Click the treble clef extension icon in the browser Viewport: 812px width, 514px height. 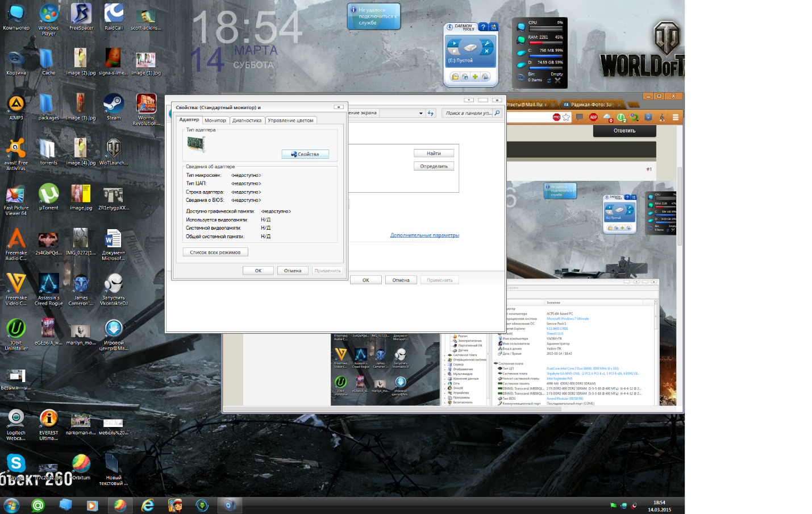point(661,117)
